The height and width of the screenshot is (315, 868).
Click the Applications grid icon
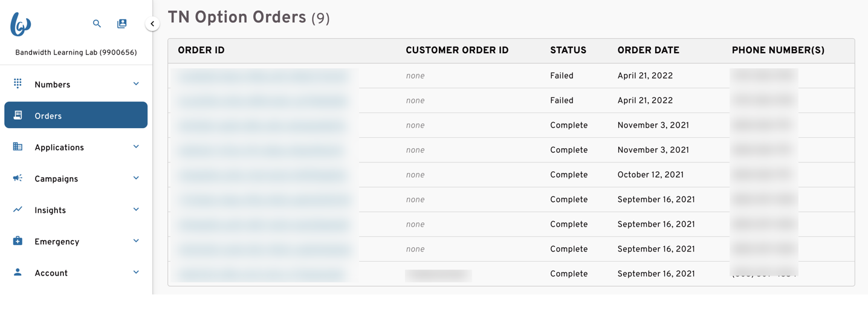(x=18, y=146)
